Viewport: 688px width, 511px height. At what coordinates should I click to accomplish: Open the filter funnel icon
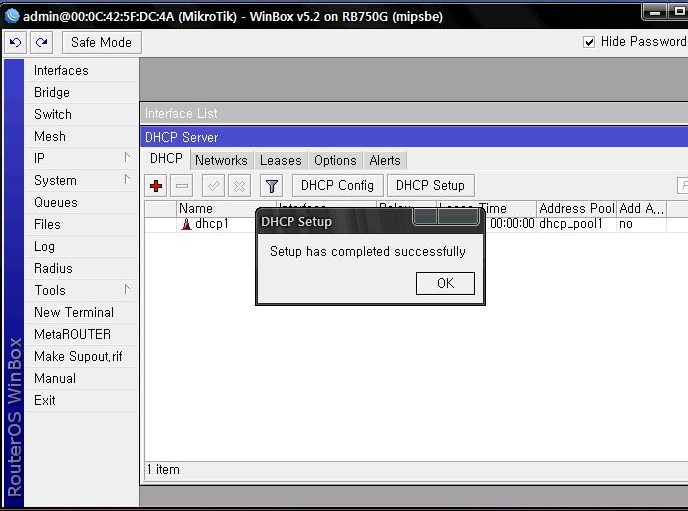pos(272,186)
